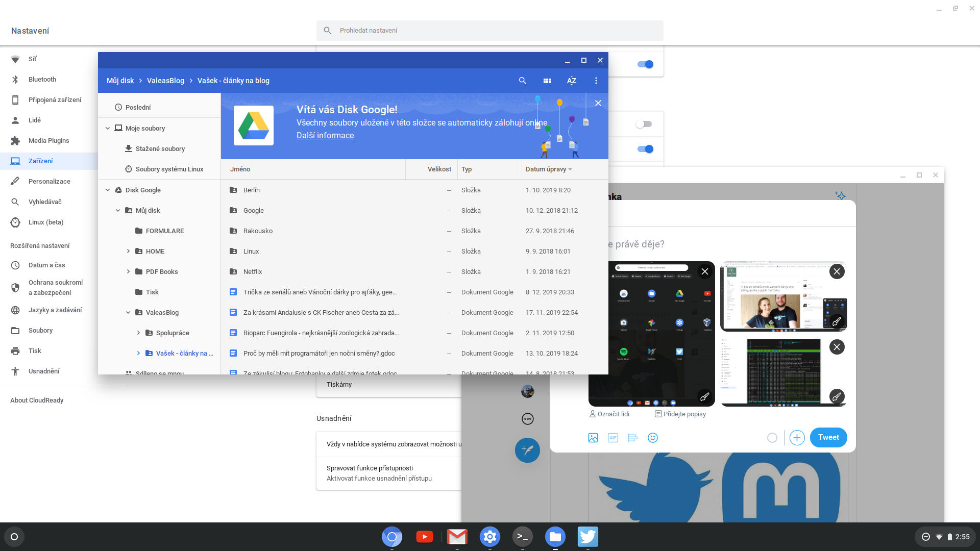This screenshot has width=980, height=551.
Task: Remove the couple photo attachment in tweet
Action: click(x=837, y=271)
